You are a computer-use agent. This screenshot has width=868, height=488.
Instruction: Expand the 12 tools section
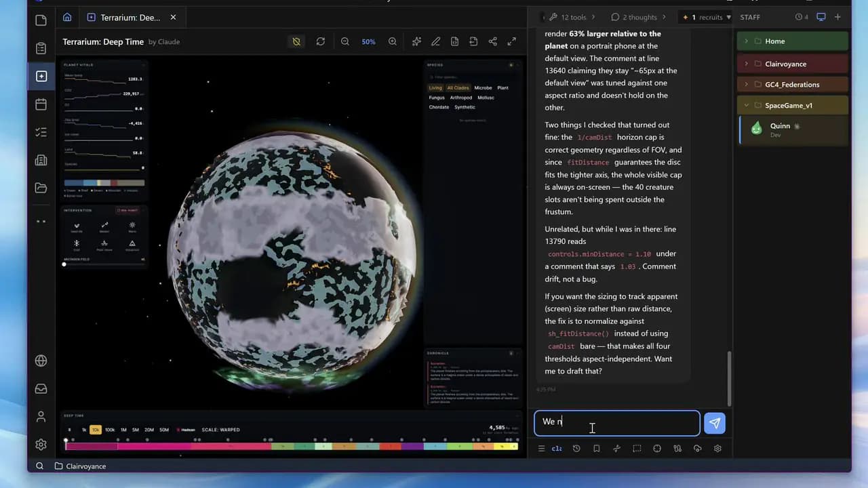pos(572,17)
